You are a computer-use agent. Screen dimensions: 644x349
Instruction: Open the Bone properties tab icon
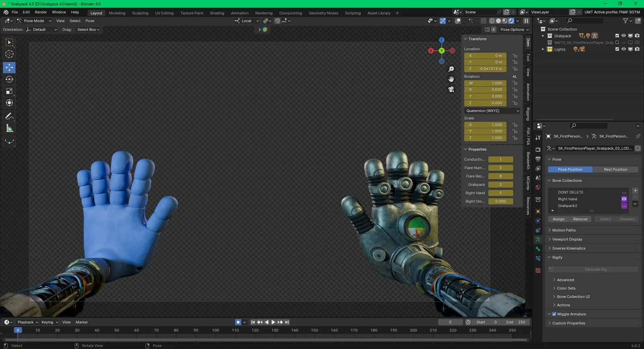pos(538,249)
